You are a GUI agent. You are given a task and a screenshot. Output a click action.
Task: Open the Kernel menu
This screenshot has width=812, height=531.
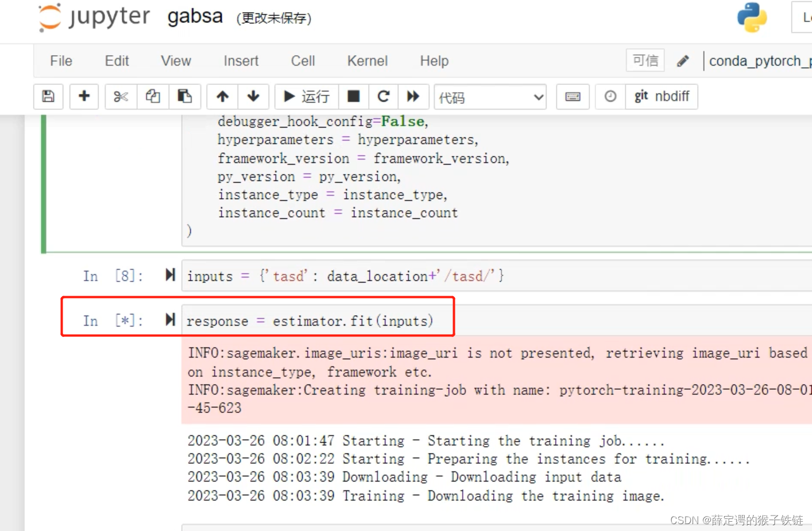pos(368,61)
